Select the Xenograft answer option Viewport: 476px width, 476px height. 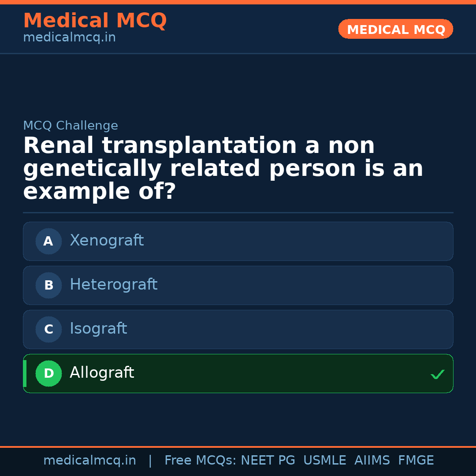[x=238, y=241]
